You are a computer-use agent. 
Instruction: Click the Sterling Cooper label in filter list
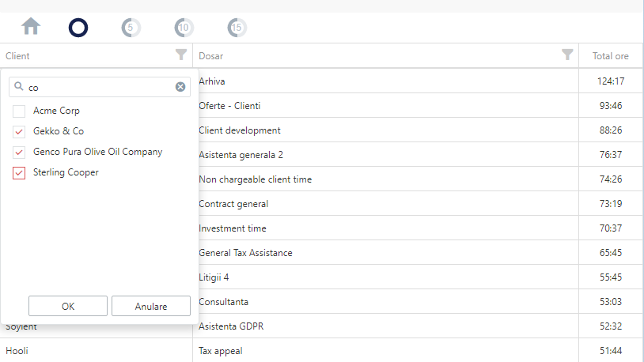66,172
